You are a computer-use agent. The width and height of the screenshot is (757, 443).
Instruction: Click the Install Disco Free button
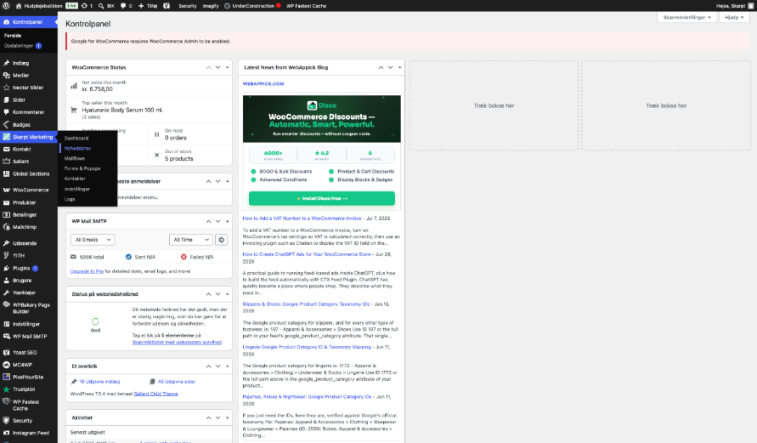[x=322, y=198]
